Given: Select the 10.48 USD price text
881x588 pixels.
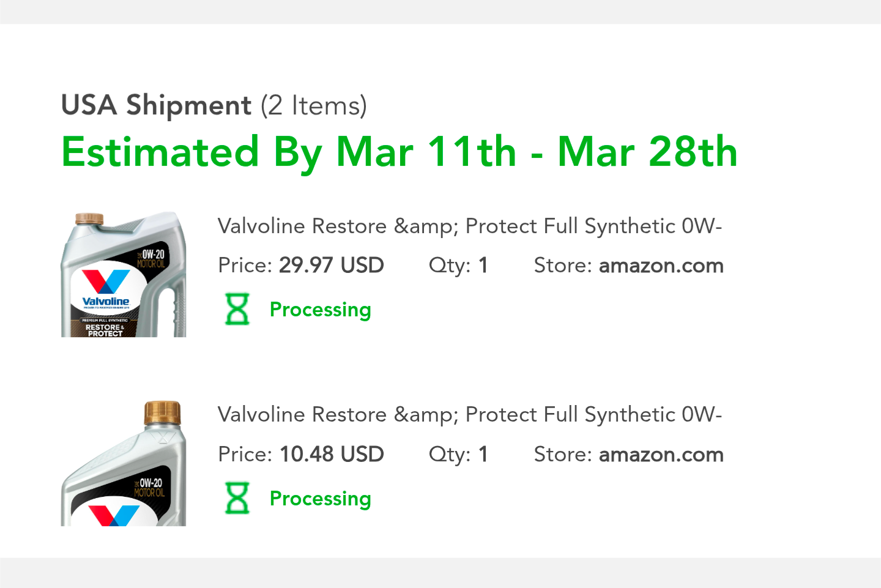Looking at the screenshot, I should pyautogui.click(x=332, y=455).
